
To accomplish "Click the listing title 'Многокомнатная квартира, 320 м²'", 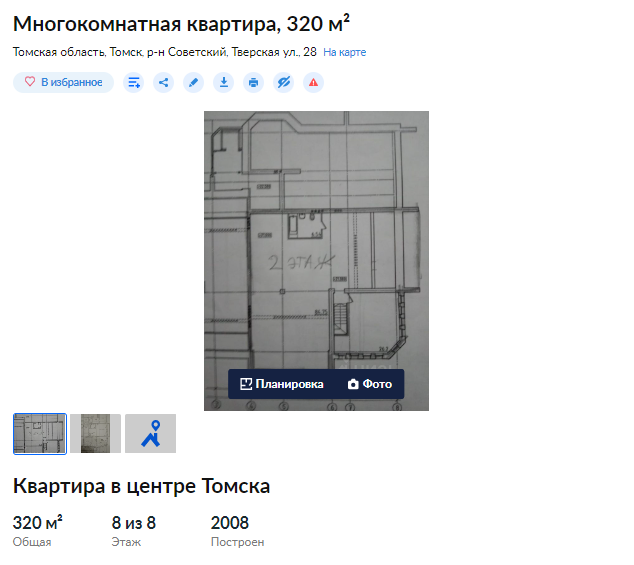I will click(x=181, y=23).
